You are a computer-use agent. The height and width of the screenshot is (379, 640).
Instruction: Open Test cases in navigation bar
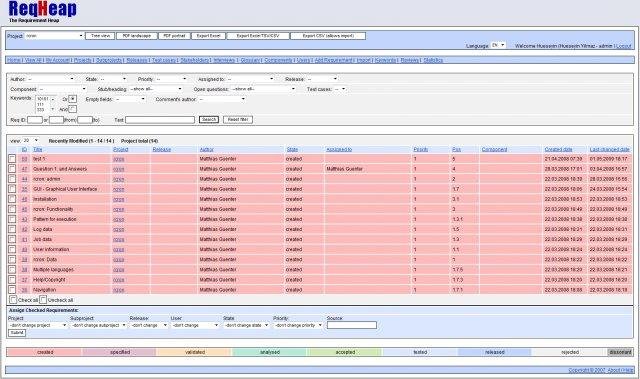pos(164,60)
